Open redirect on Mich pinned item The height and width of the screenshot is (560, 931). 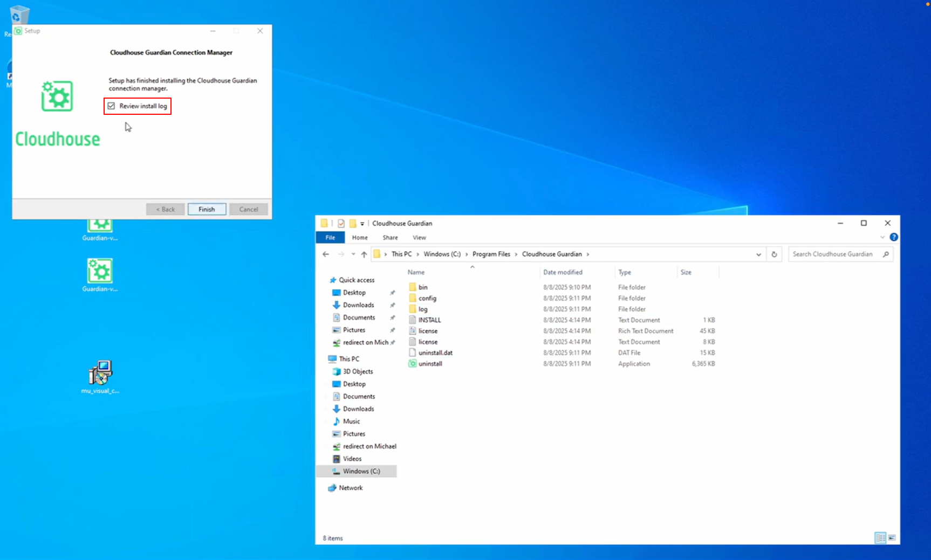[x=365, y=342]
